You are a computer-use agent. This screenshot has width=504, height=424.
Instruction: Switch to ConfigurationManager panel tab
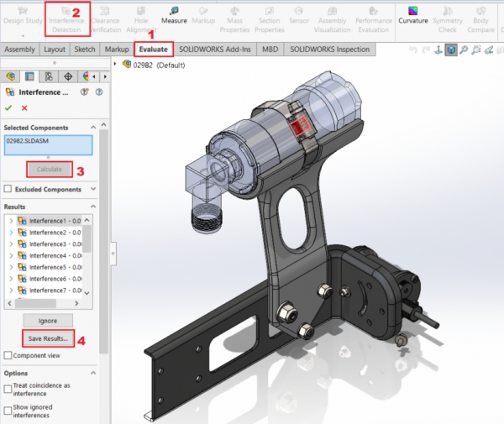49,76
